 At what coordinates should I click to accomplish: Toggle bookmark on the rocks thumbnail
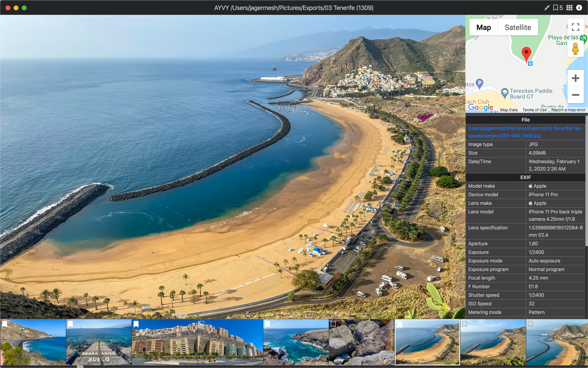tap(333, 324)
